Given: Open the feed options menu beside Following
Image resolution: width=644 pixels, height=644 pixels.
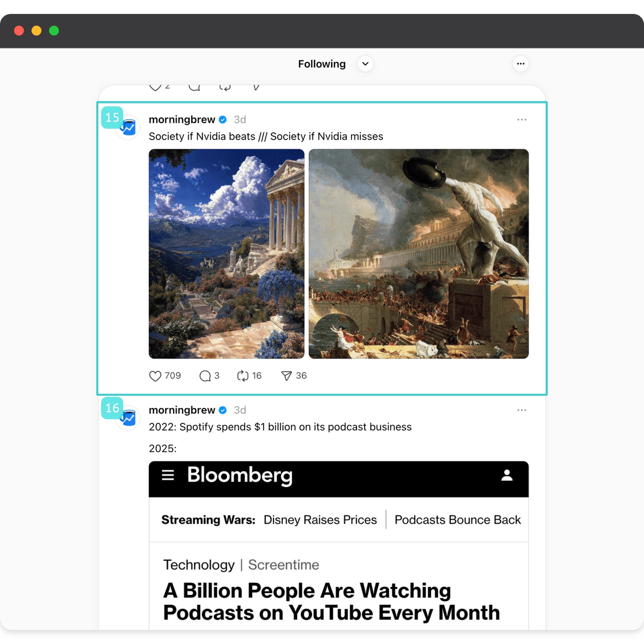Looking at the screenshot, I should 521,64.
